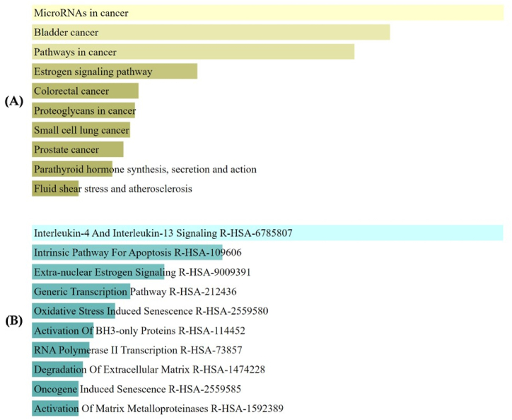
Task: Select the 'Prostate cancer' bar
Action: coord(78,150)
